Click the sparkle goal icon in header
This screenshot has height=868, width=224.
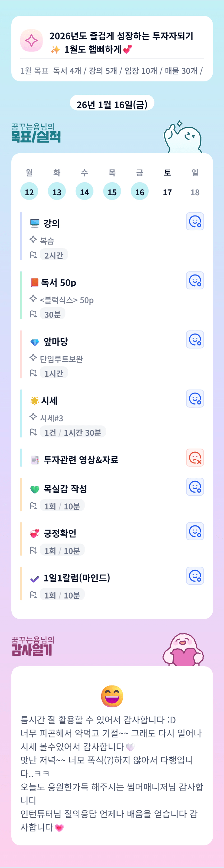[x=31, y=41]
